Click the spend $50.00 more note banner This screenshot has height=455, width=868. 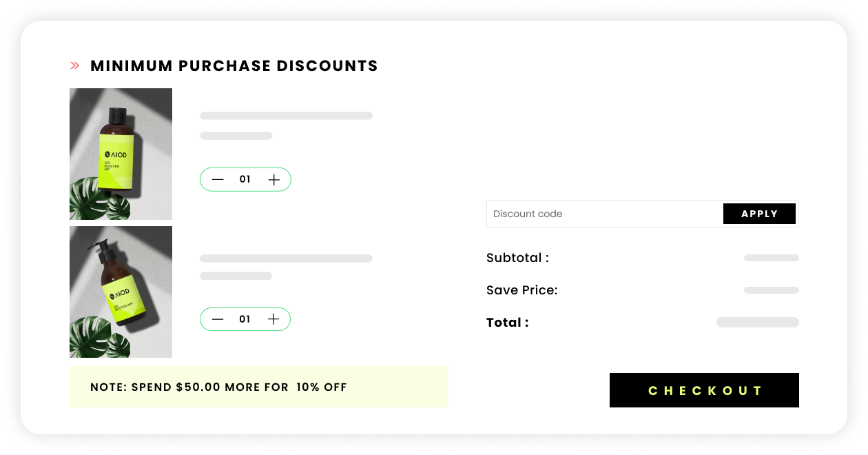(x=259, y=387)
